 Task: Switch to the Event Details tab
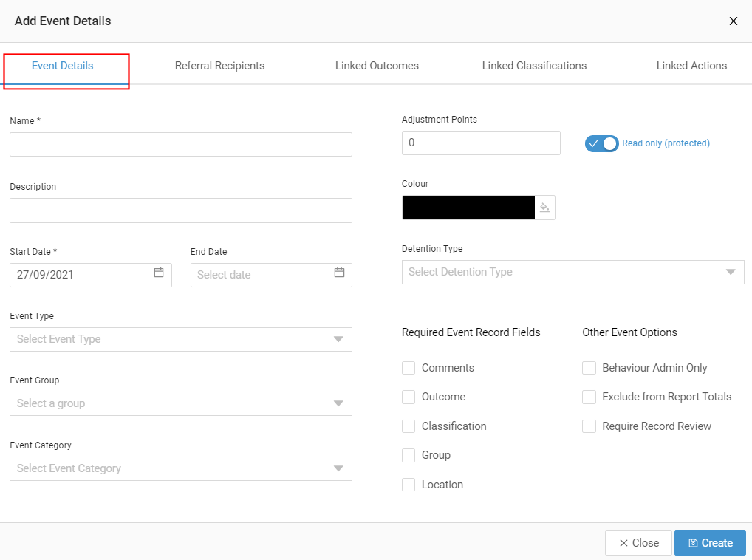pos(62,66)
